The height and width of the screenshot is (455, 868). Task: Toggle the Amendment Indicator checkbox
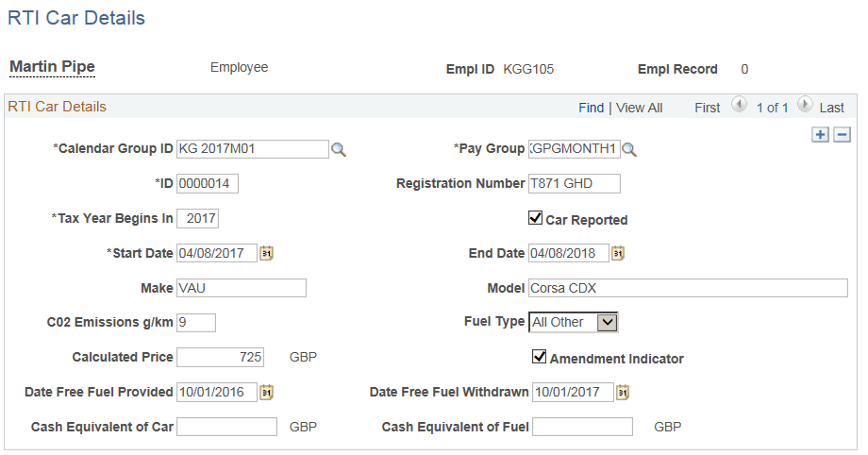click(540, 357)
